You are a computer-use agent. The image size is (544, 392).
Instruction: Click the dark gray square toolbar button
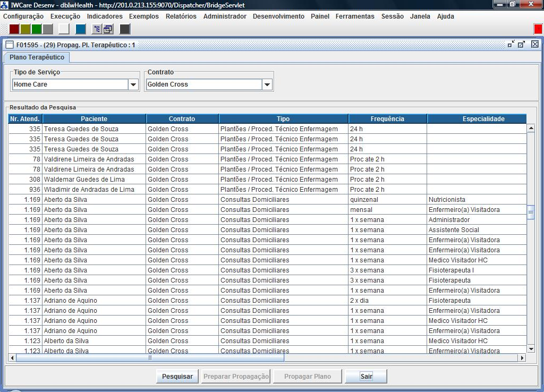pyautogui.click(x=125, y=29)
